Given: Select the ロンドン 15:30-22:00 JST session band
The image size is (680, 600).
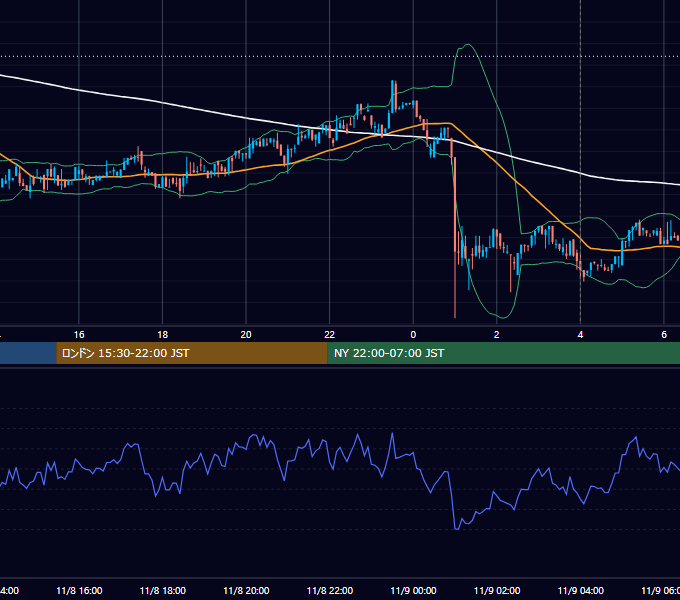Looking at the screenshot, I should coord(192,353).
